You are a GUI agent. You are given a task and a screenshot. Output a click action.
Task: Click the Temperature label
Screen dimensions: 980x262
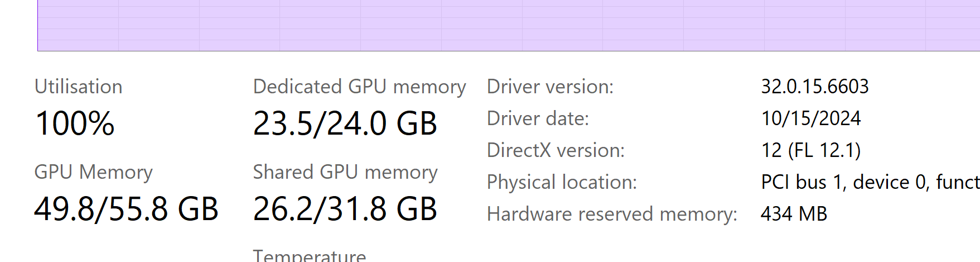pyautogui.click(x=310, y=255)
